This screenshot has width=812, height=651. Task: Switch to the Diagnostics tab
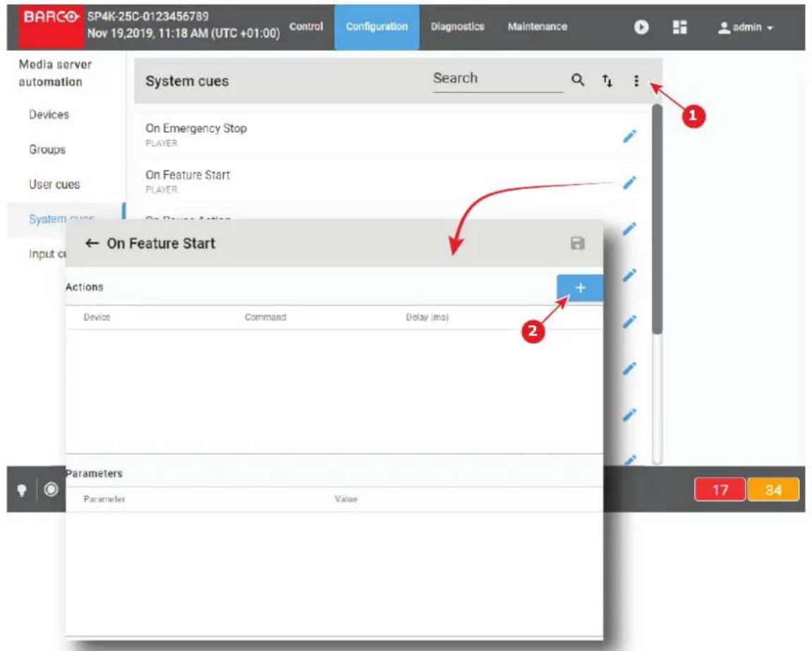[457, 26]
